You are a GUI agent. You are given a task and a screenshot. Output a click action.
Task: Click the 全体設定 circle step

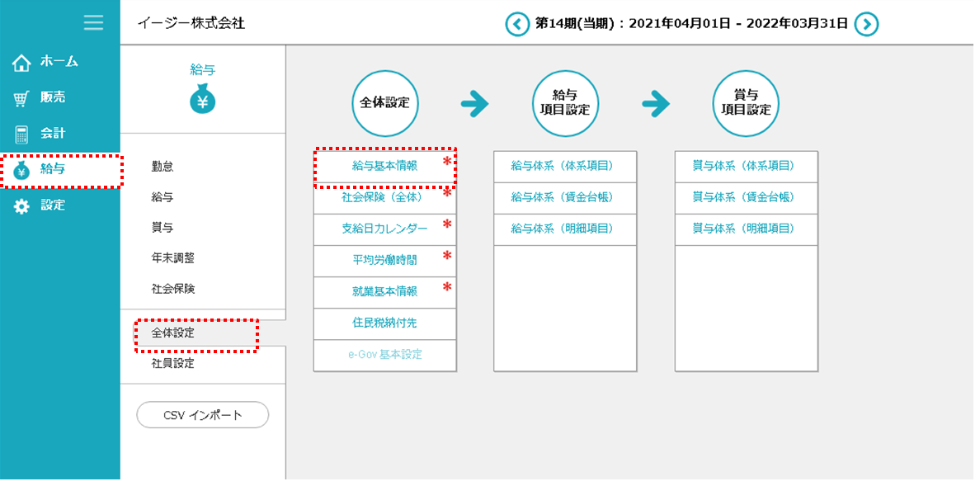(385, 103)
